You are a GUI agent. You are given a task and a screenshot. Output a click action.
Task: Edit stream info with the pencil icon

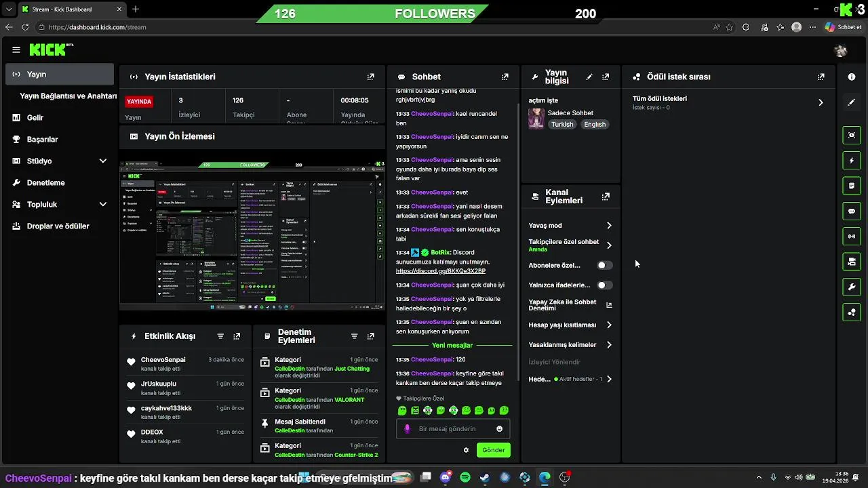click(589, 77)
